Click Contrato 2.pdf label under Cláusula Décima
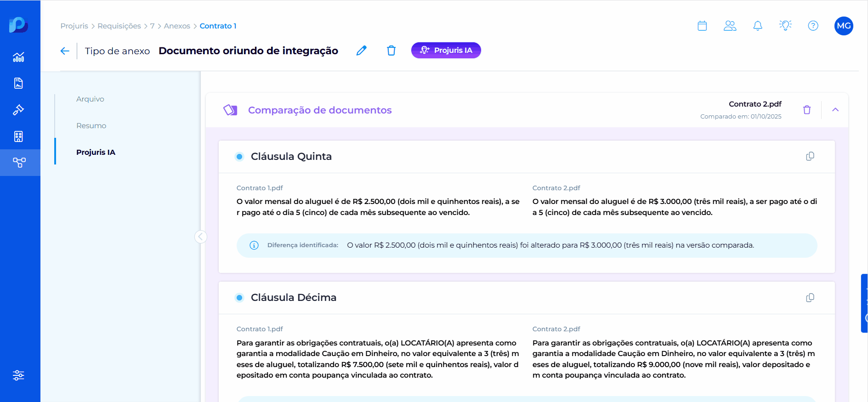This screenshot has height=402, width=868. point(556,329)
